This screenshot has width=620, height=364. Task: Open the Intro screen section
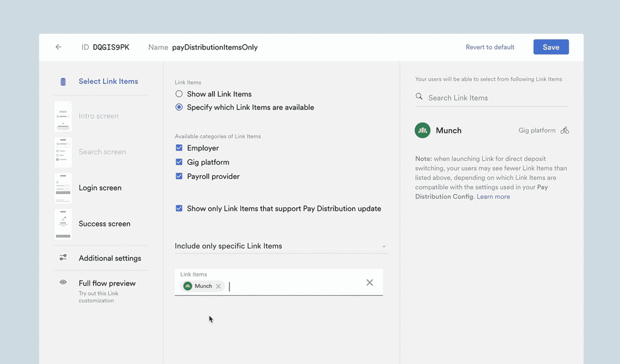[x=99, y=116]
